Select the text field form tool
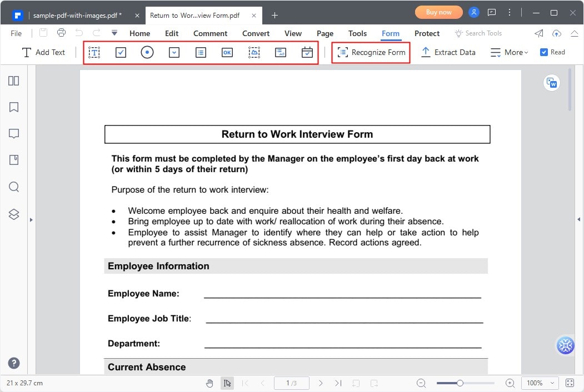This screenshot has height=392, width=584. [x=94, y=52]
